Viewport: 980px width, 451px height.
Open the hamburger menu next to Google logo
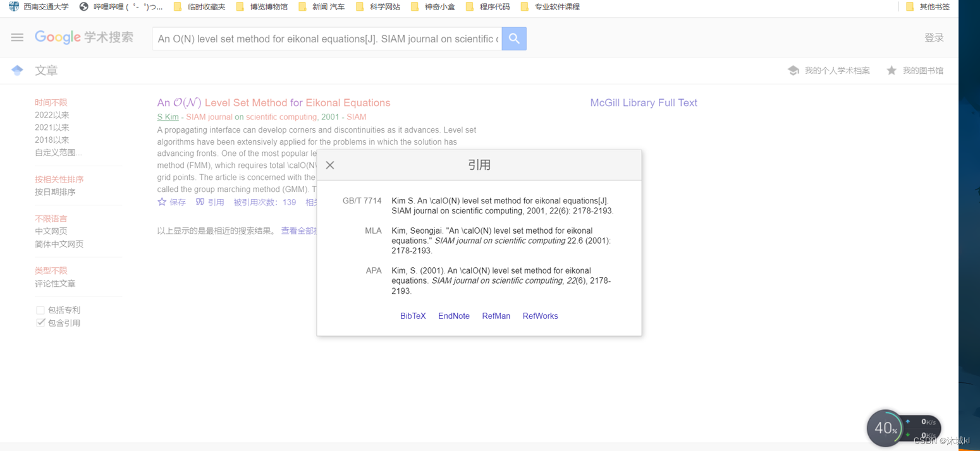[17, 38]
